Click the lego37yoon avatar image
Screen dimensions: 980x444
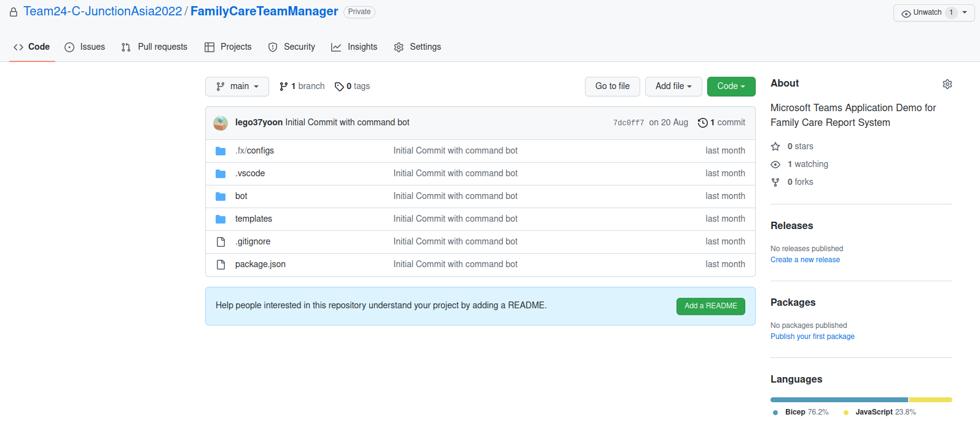221,123
